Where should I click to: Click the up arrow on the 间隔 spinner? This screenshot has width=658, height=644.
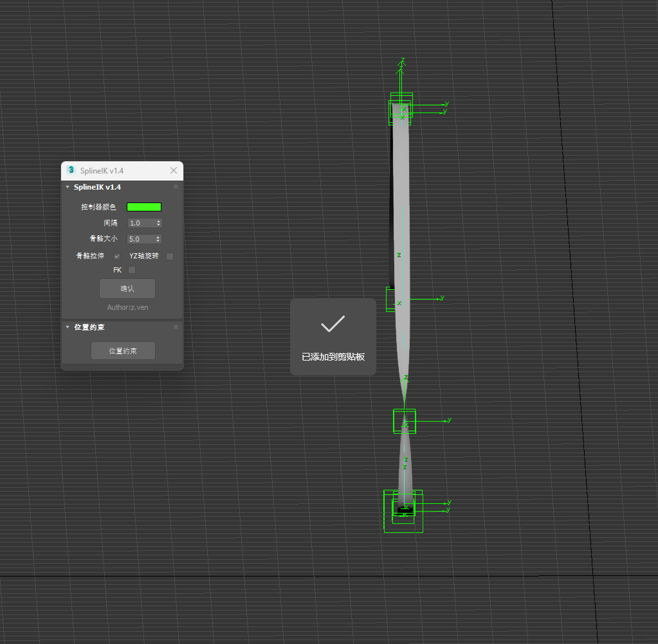[x=158, y=220]
